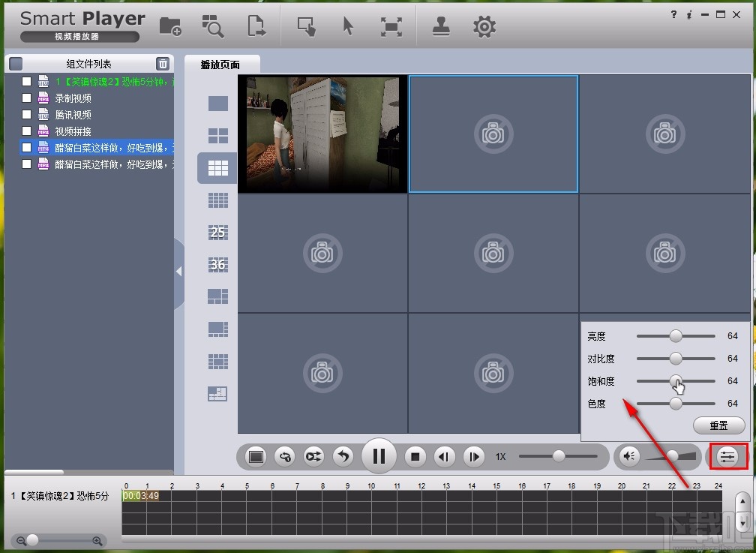
Task: Select the centered-window split layout icon
Action: click(218, 362)
